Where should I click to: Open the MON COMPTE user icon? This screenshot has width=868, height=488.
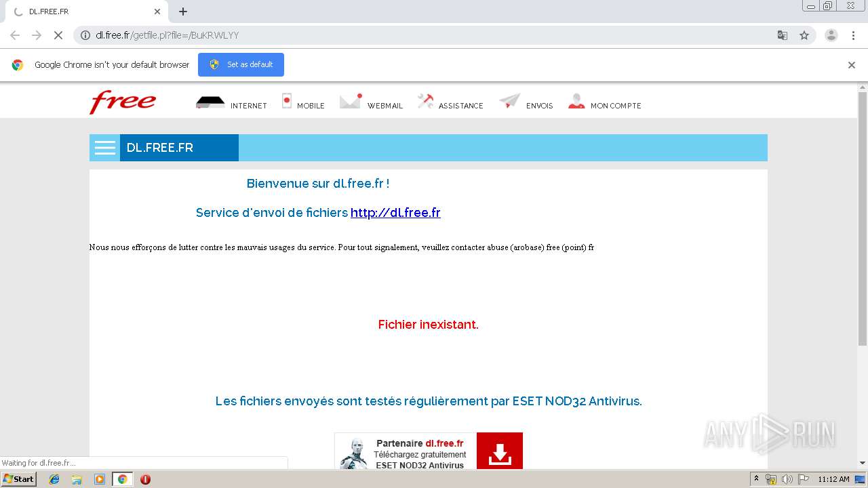coord(576,101)
